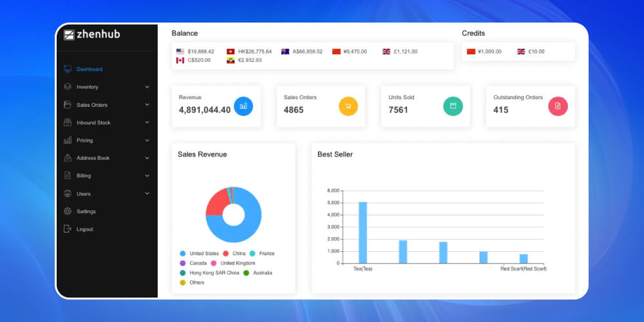Click the Tea(Tea) bar in Best Seller
The image size is (644, 322).
pos(363,232)
